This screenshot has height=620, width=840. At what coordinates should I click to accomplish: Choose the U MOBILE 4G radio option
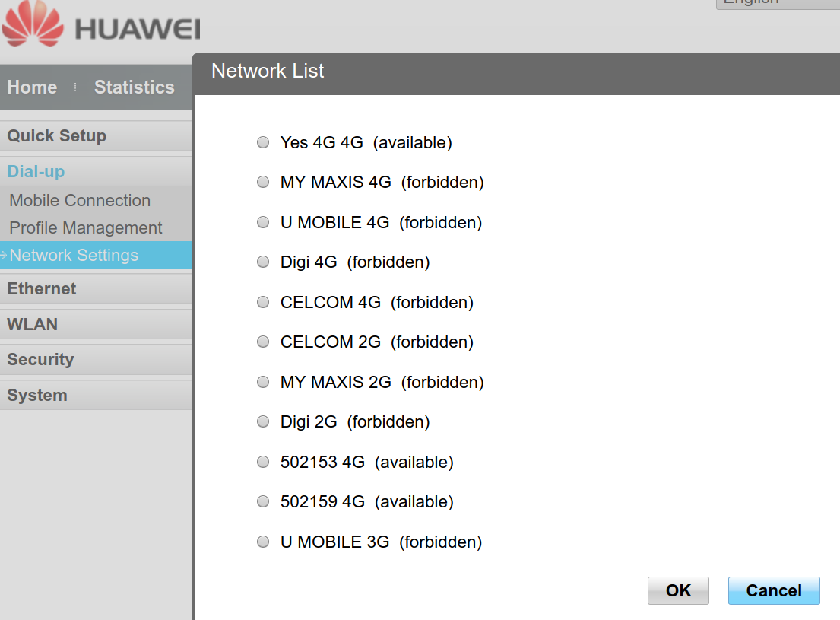pyautogui.click(x=263, y=222)
